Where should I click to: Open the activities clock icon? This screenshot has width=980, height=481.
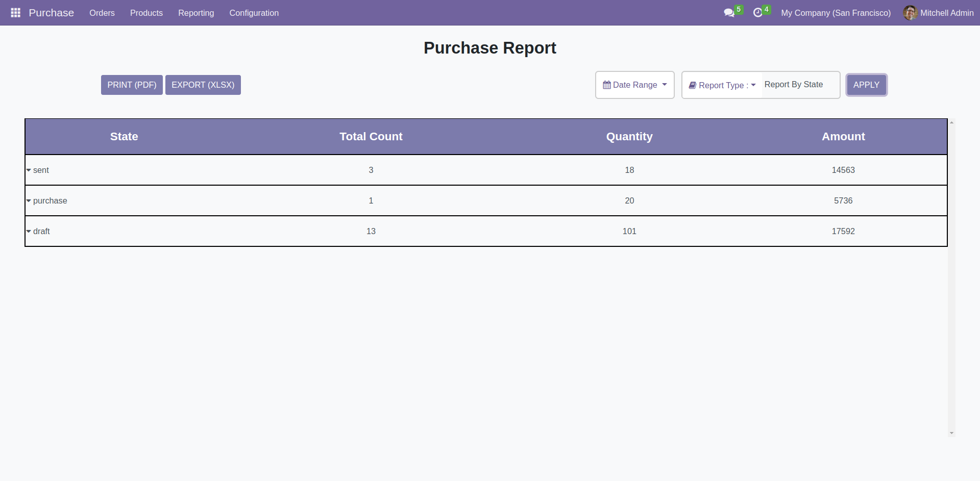pos(757,13)
